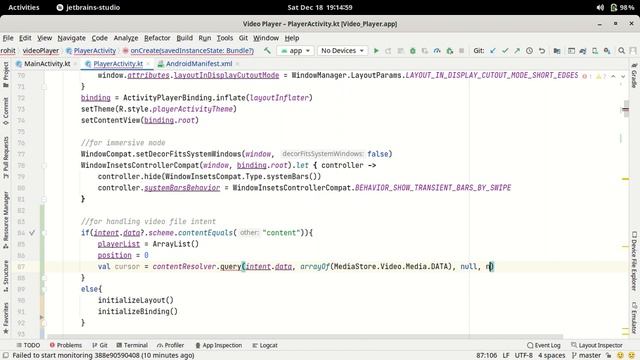This screenshot has height=360, width=640.
Task: Open the Structure sidebar panel
Action: point(6,276)
